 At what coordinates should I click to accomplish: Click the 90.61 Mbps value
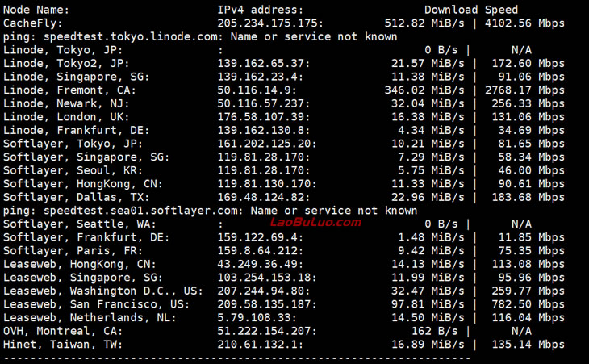pos(532,184)
